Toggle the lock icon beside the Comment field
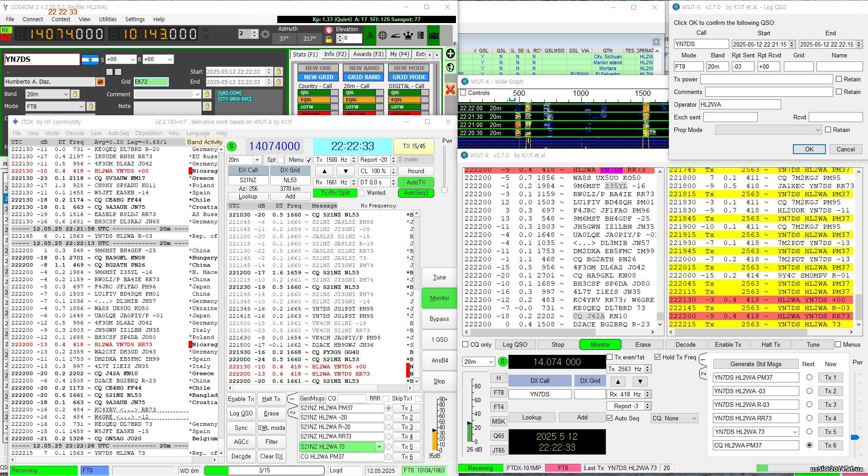This screenshot has height=476, width=868. (x=207, y=94)
